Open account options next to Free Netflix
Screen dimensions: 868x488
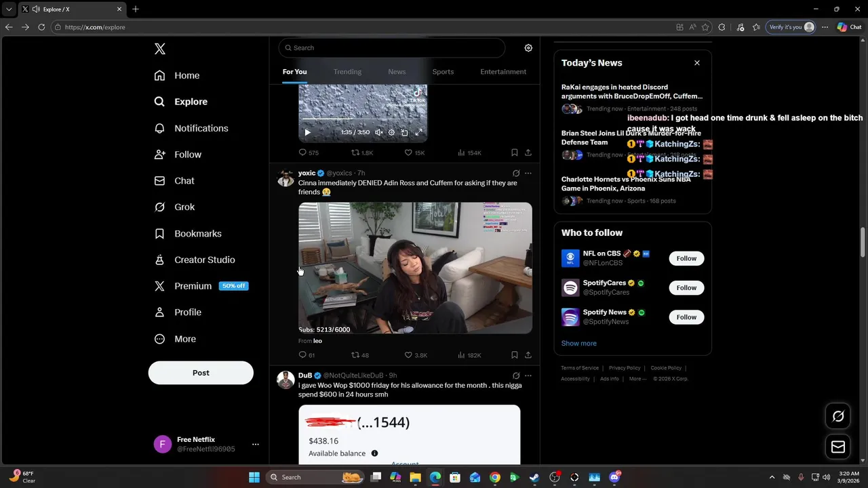[x=256, y=444]
